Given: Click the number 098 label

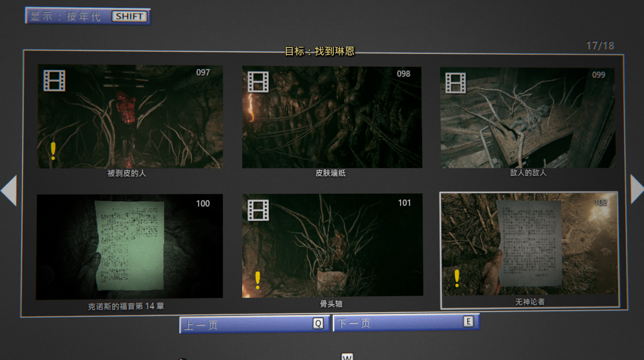Looking at the screenshot, I should tap(404, 74).
